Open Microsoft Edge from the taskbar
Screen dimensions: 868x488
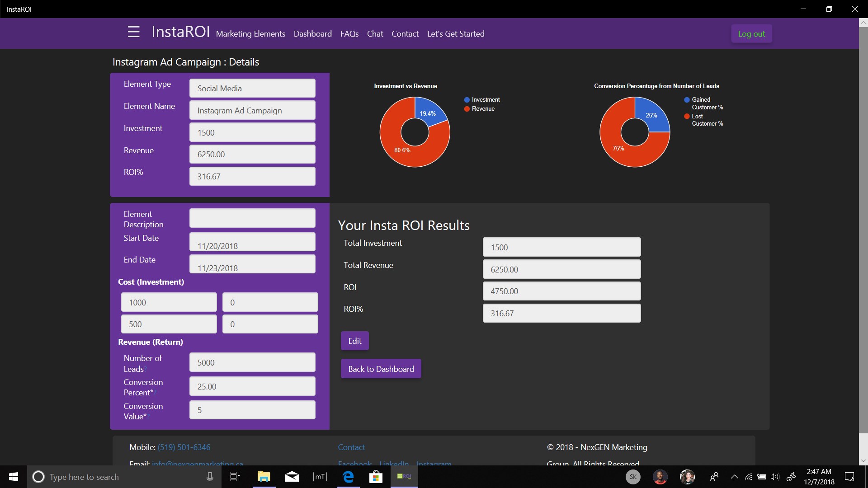click(348, 477)
